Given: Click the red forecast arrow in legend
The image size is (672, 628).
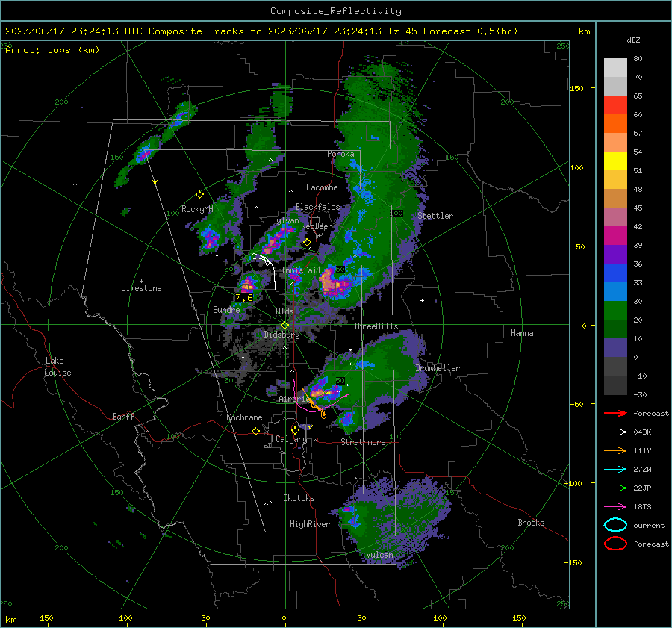Looking at the screenshot, I should pos(615,413).
